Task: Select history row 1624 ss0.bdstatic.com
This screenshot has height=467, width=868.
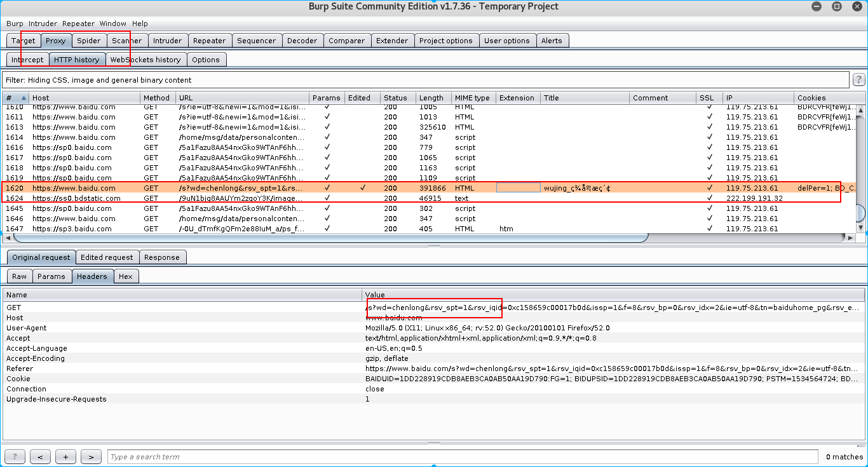Action: point(430,198)
